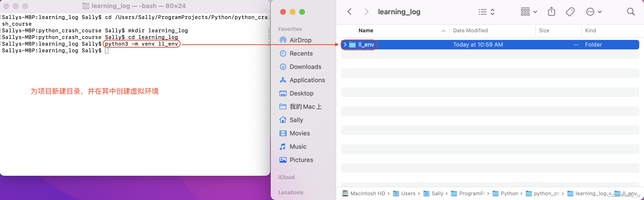This screenshot has height=200, width=644.
Task: Zoom the Finder window with green button
Action: pos(302,12)
